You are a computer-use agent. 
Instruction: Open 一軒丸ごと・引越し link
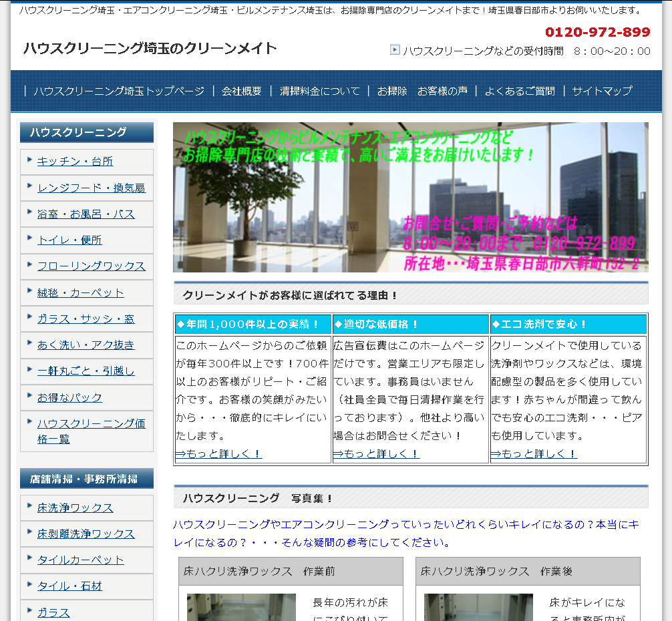pyautogui.click(x=86, y=371)
